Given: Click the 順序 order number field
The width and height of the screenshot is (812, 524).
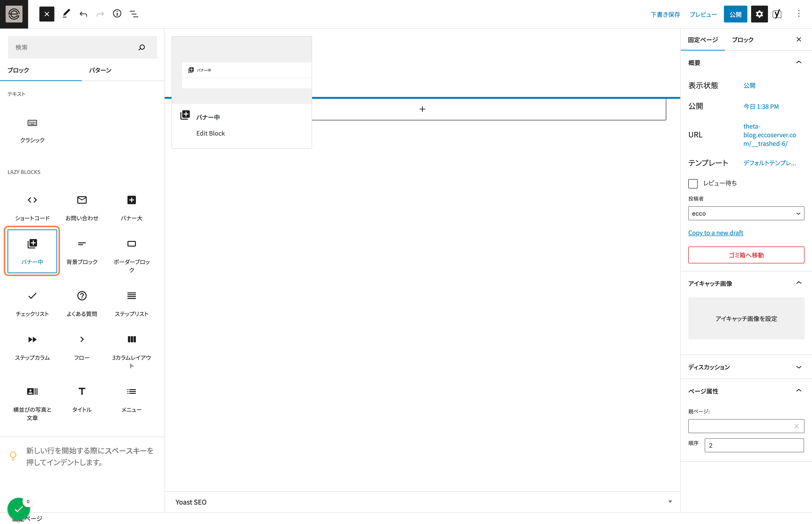Looking at the screenshot, I should [754, 445].
